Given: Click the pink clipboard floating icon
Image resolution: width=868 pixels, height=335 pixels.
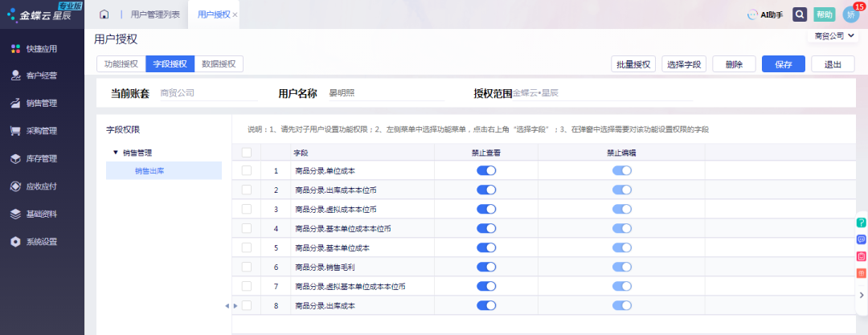Looking at the screenshot, I should tap(862, 256).
